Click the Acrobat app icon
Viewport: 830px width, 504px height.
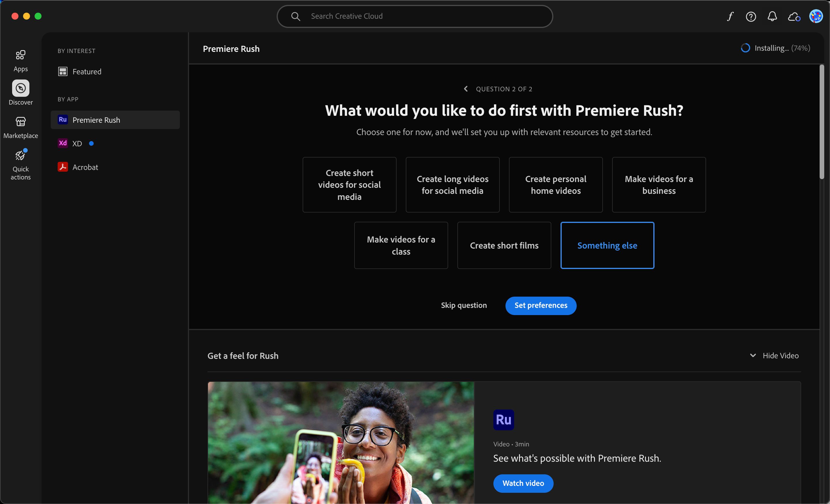point(63,167)
